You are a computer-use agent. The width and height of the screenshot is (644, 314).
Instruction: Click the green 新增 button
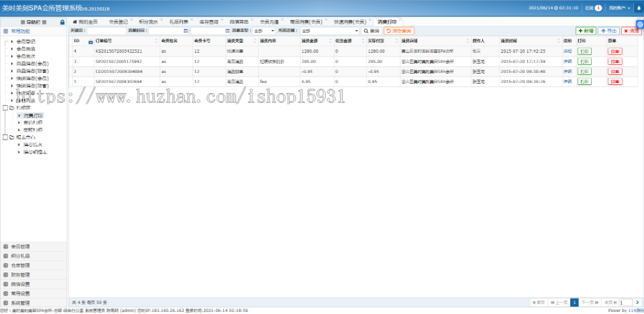pyautogui.click(x=585, y=31)
